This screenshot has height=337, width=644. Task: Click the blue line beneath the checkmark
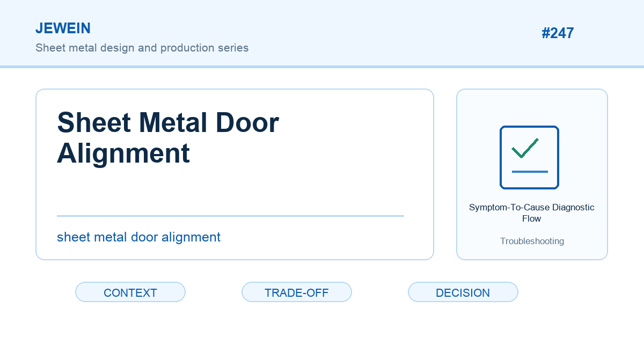click(530, 172)
